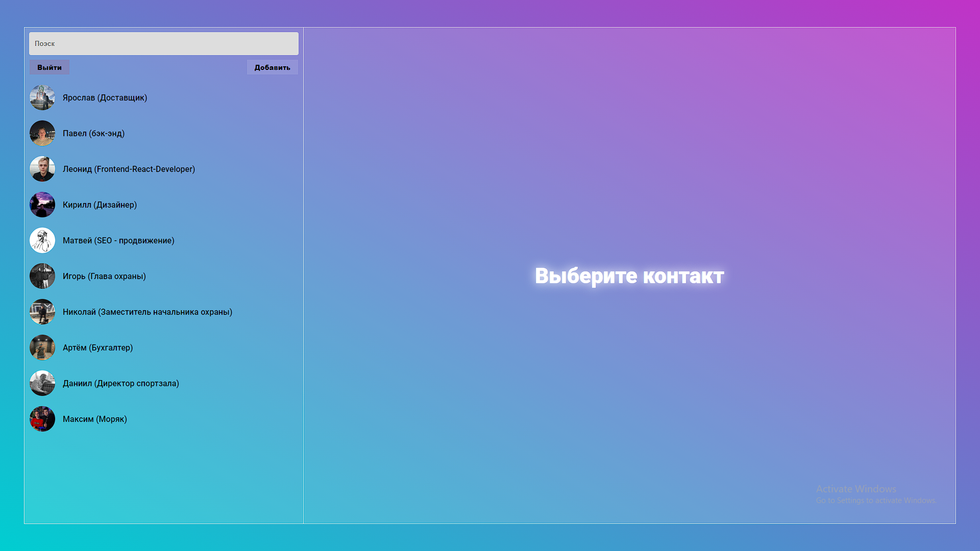The image size is (980, 551).
Task: Select contact name Игорь (Глава охраны)
Action: coord(105,276)
